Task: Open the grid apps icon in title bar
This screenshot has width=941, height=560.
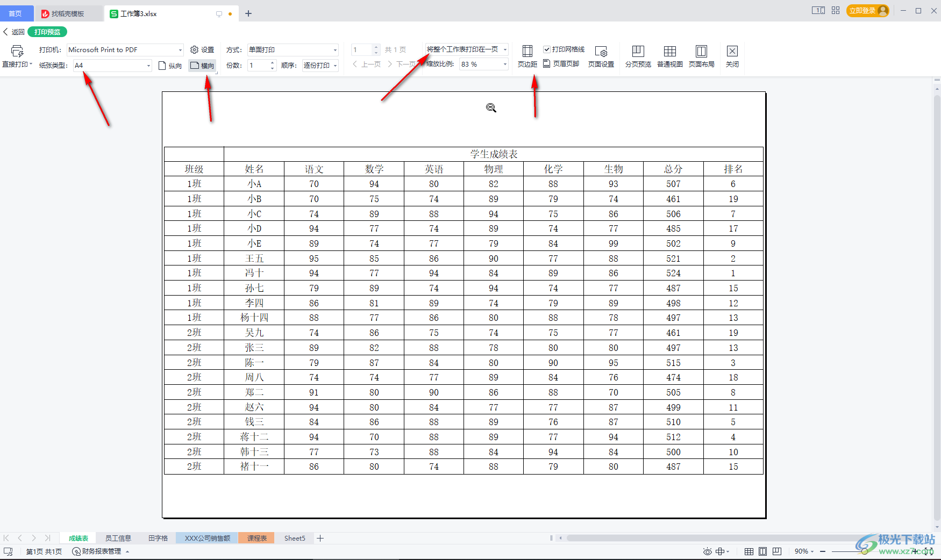Action: [836, 10]
